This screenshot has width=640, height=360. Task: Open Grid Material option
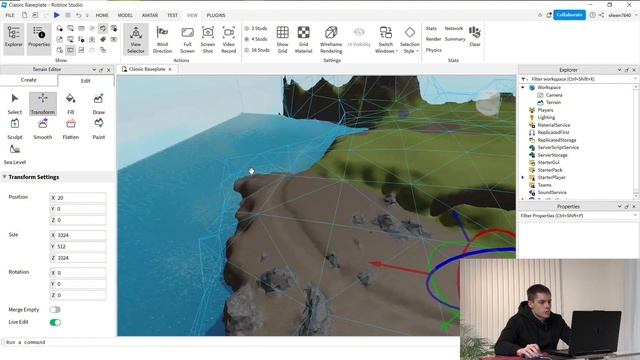[303, 39]
